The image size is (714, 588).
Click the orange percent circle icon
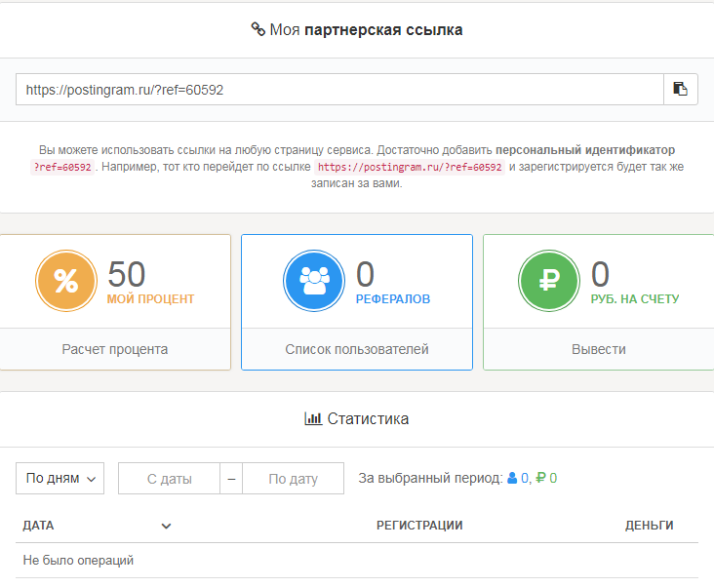click(x=66, y=282)
